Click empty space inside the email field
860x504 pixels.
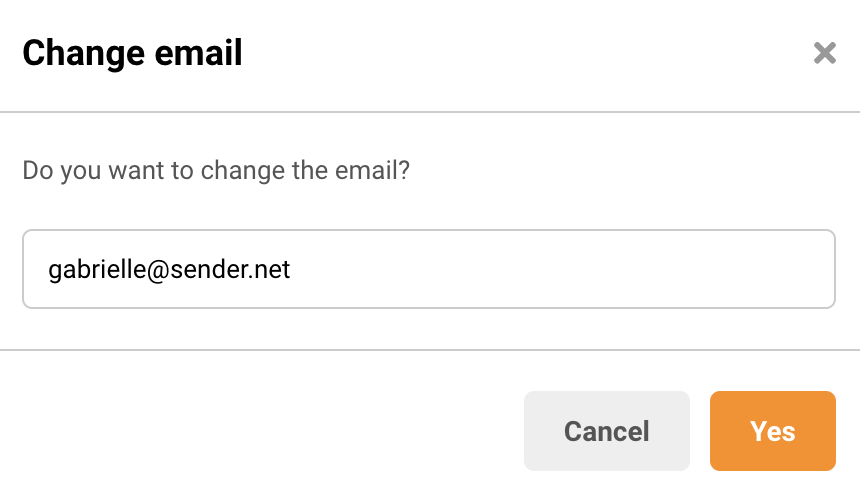(600, 269)
